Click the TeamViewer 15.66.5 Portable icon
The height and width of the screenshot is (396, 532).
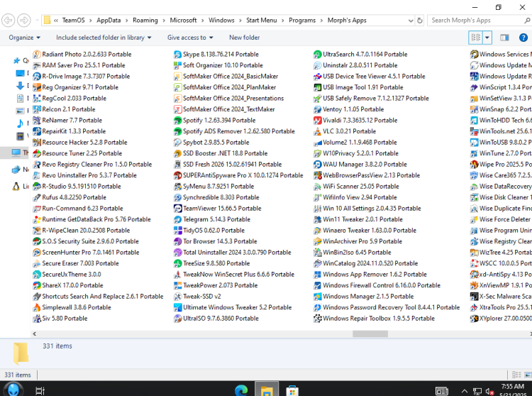pyautogui.click(x=177, y=209)
